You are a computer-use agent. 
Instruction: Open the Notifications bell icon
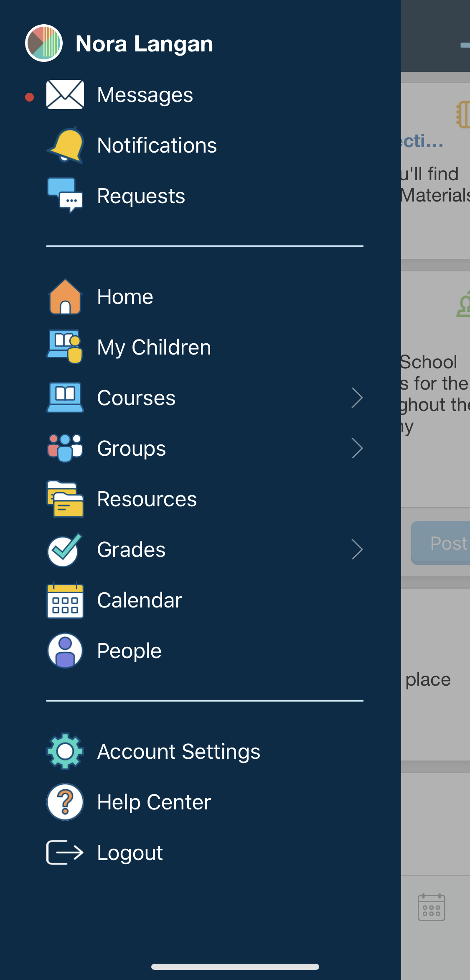pyautogui.click(x=66, y=145)
